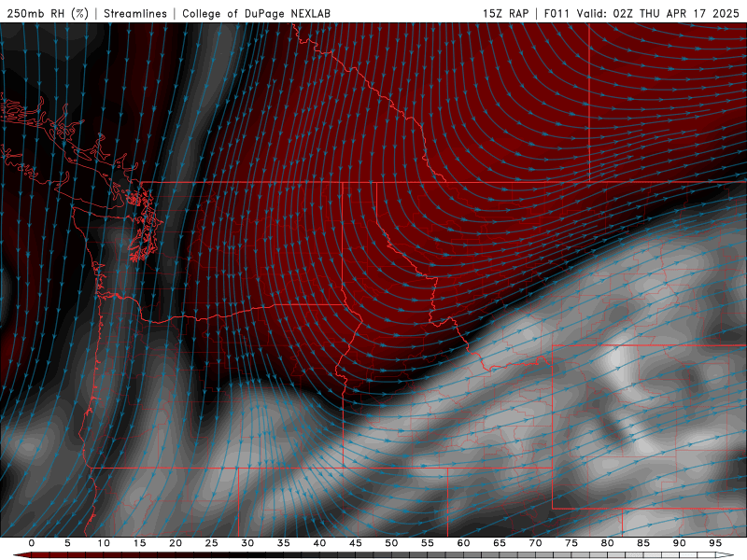Click 'College of DuPage NEXLAB' text
The image size is (747, 560).
[256, 13]
